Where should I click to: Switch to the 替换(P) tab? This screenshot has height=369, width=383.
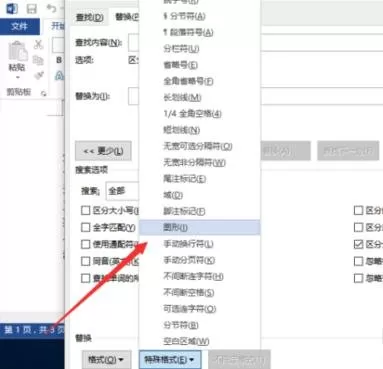coord(127,17)
